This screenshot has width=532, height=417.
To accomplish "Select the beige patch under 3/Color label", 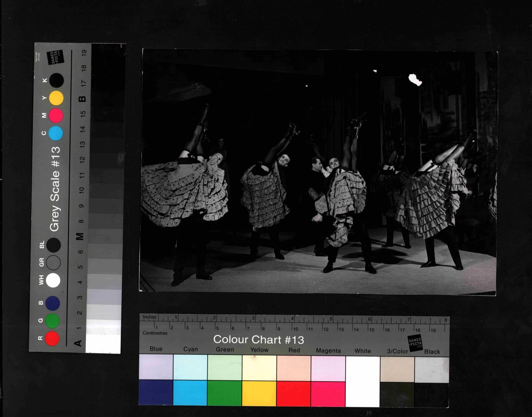I will [x=397, y=369].
